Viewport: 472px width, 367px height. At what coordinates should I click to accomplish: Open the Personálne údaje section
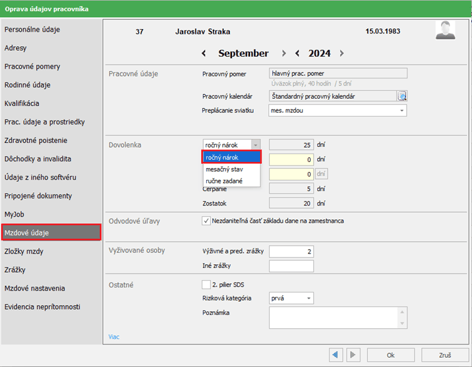tap(32, 29)
